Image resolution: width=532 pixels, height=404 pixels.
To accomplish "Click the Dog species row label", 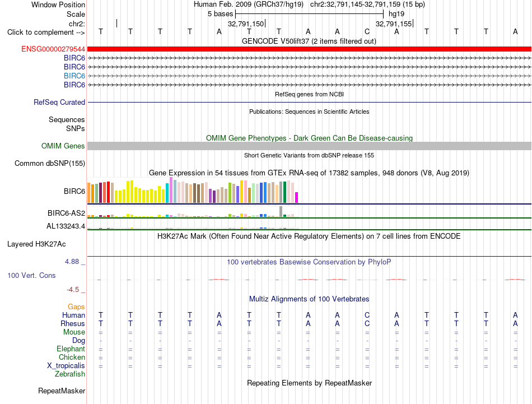I will coord(78,341).
